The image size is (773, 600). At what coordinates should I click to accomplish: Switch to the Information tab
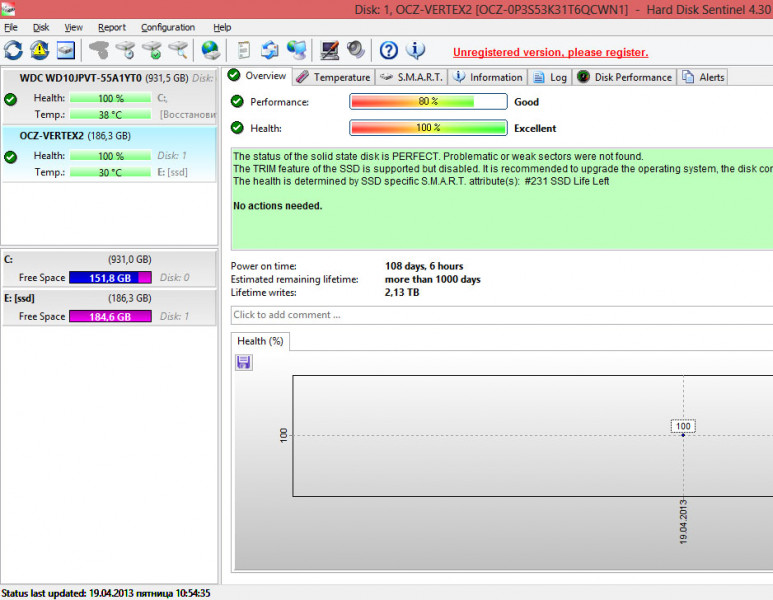pyautogui.click(x=488, y=77)
